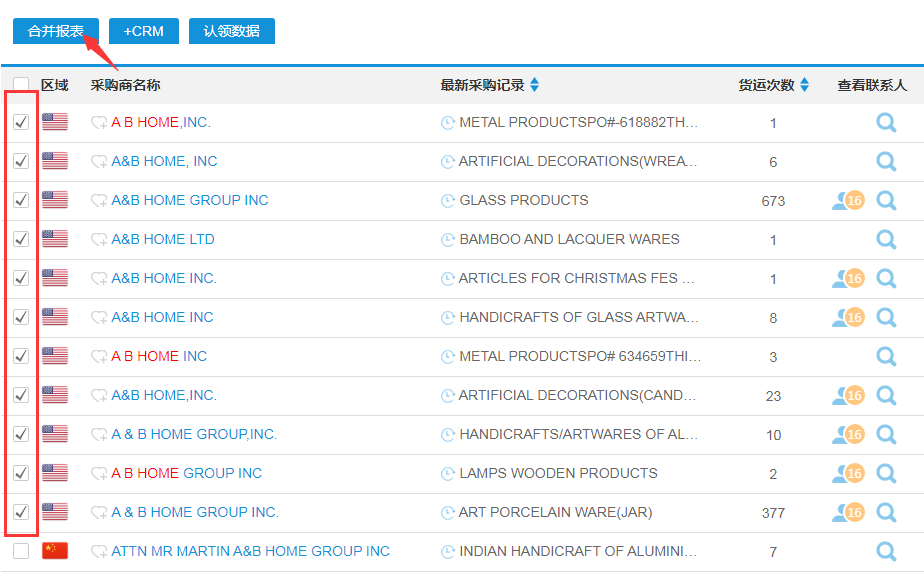
Task: Uncheck the A&B HOME, INC row checkbox
Action: point(21,161)
